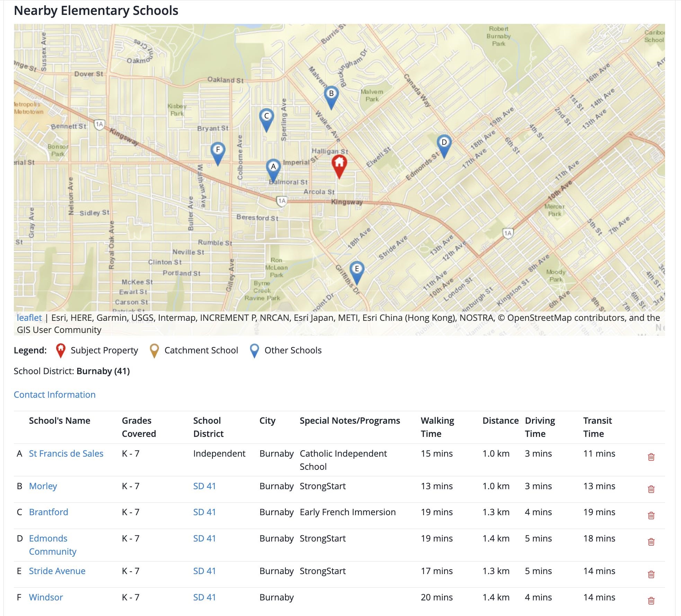This screenshot has height=616, width=681.
Task: Open the St Francis de Sales link
Action: (66, 453)
